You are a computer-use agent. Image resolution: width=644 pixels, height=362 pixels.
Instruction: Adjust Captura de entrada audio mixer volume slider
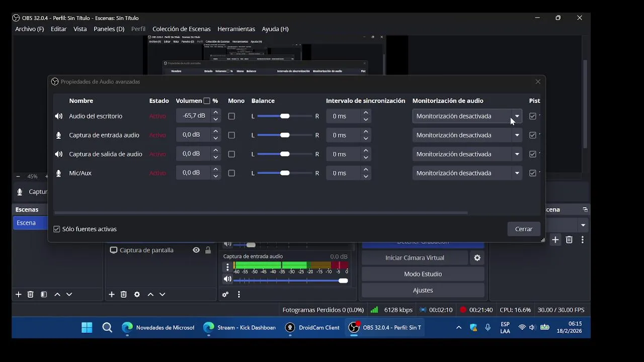click(291, 281)
